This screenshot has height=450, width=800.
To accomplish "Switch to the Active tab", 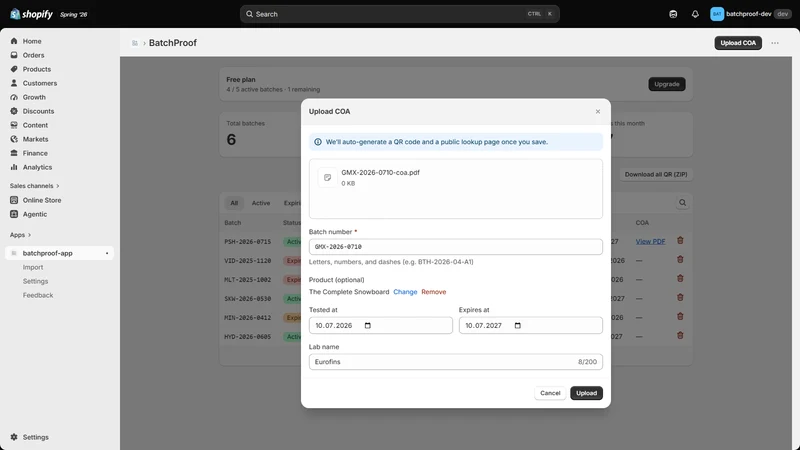I will pos(261,203).
